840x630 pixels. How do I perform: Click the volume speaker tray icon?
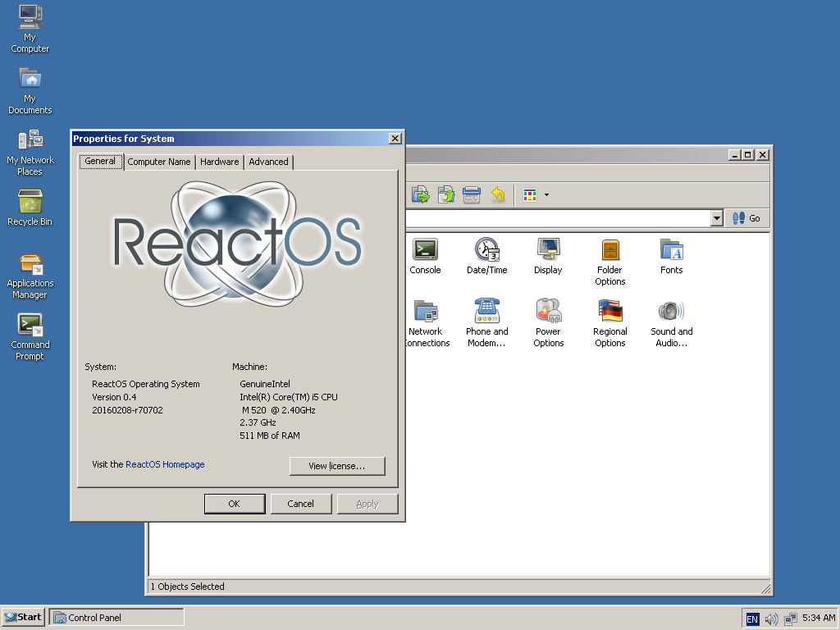(x=771, y=619)
